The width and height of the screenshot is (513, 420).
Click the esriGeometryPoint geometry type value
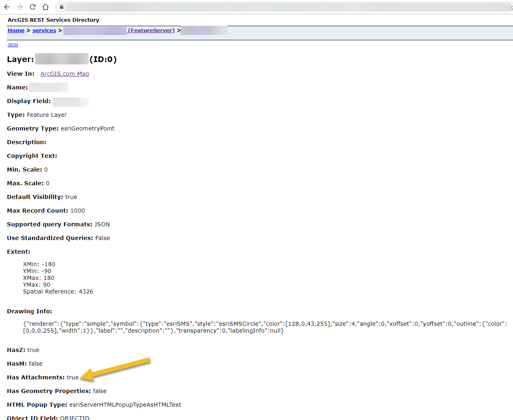tap(87, 128)
